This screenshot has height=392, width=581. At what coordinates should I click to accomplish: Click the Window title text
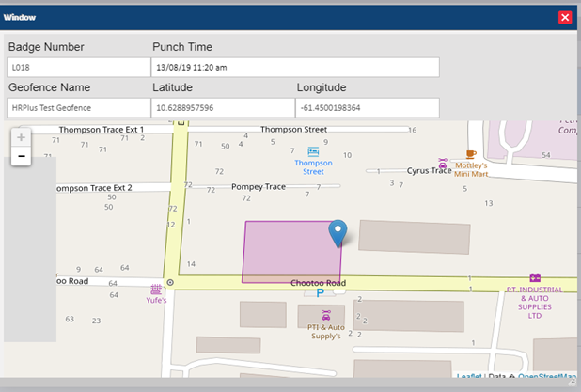tap(20, 18)
